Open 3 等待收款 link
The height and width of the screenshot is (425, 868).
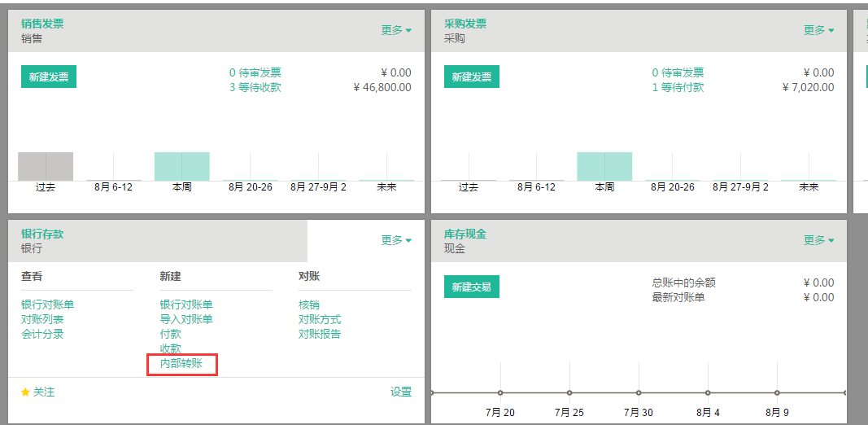pyautogui.click(x=255, y=87)
